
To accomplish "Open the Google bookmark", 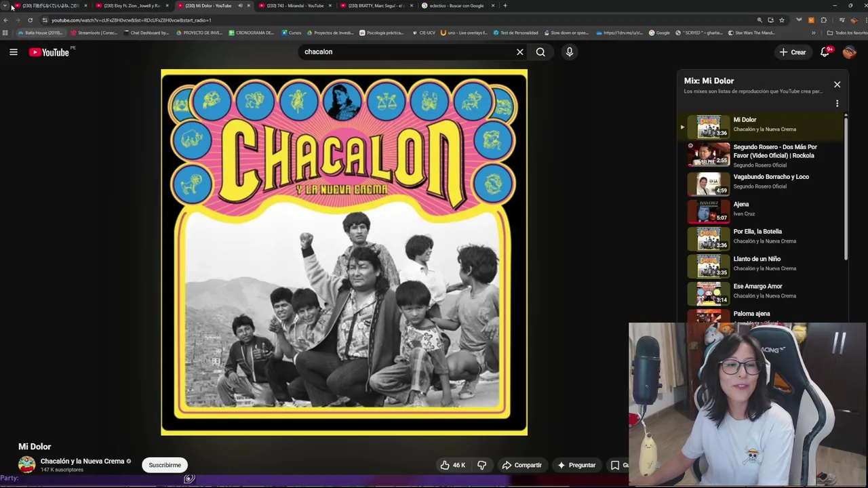I will (659, 33).
